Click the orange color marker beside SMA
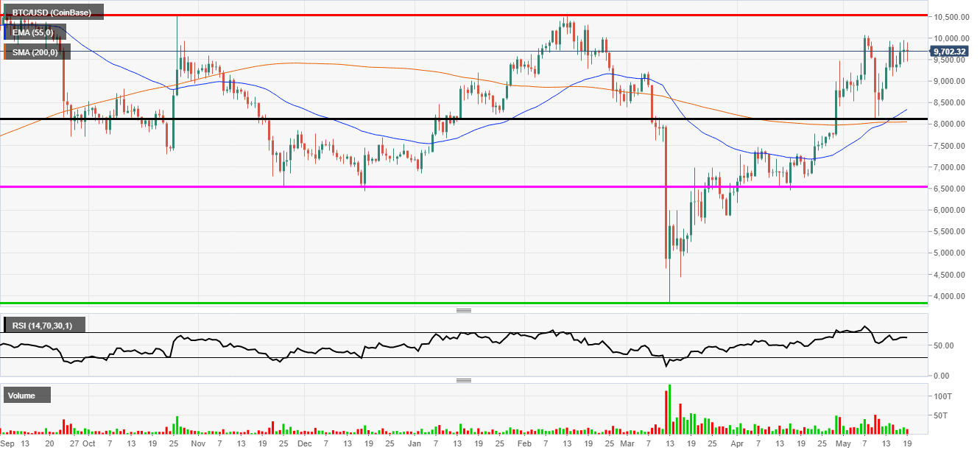The image size is (980, 453). tap(5, 51)
